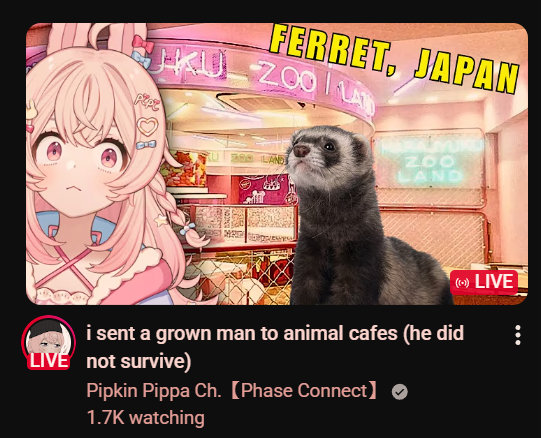The width and height of the screenshot is (541, 438).
Task: Visit the Pipkin Pippa Ch. channel name link
Action: coord(154,391)
